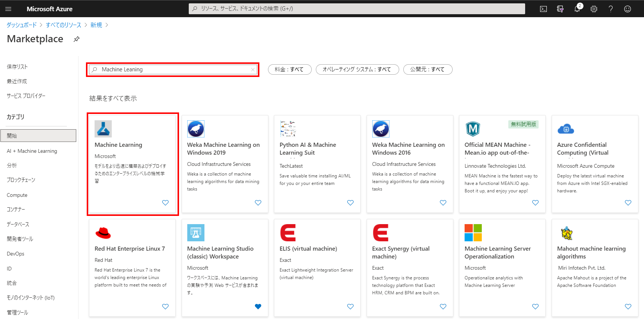The image size is (644, 319).
Task: Select 最近作成 in the sidebar
Action: (17, 81)
